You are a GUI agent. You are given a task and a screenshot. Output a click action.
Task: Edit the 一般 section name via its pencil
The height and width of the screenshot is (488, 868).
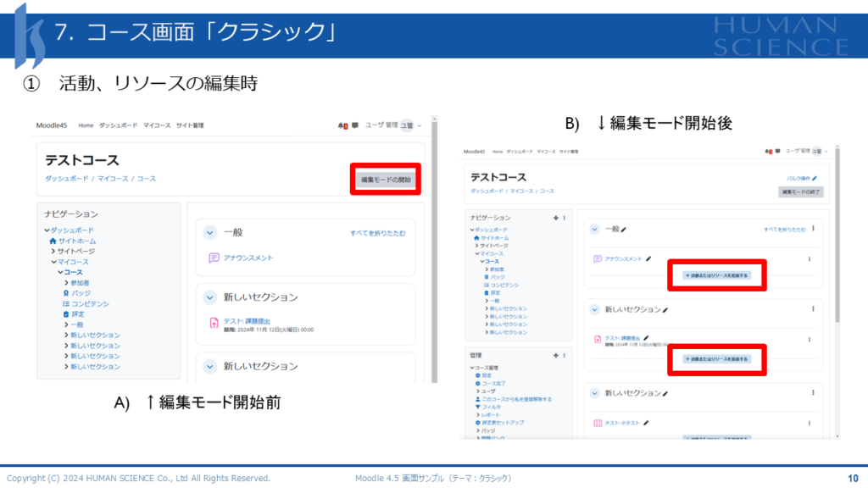(624, 230)
